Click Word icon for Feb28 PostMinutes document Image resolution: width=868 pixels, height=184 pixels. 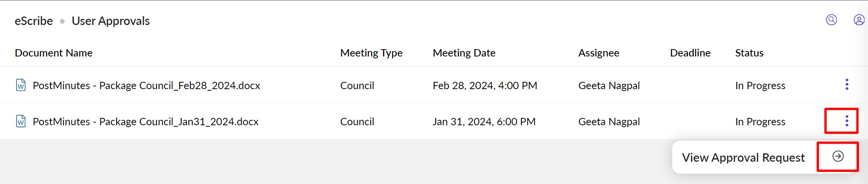tap(21, 85)
